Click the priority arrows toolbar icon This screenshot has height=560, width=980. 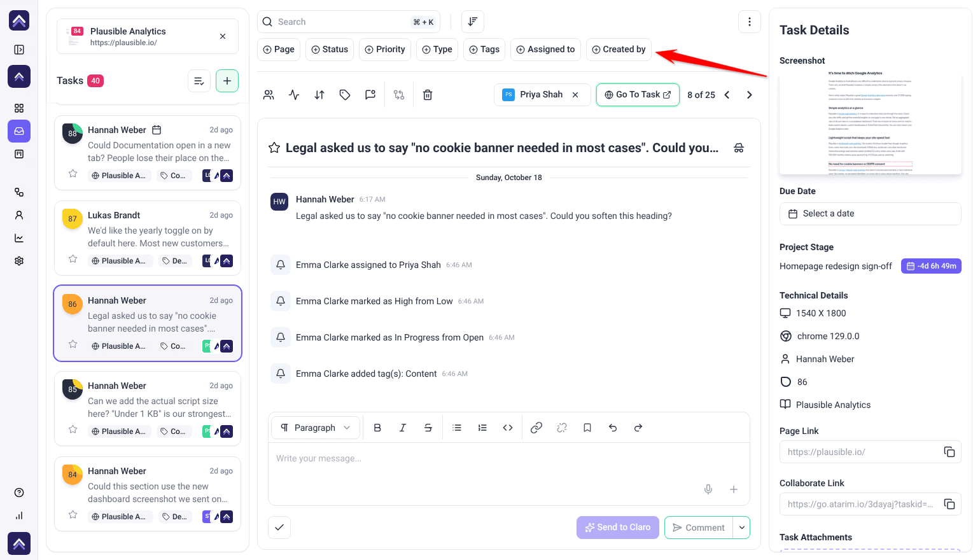pos(319,95)
